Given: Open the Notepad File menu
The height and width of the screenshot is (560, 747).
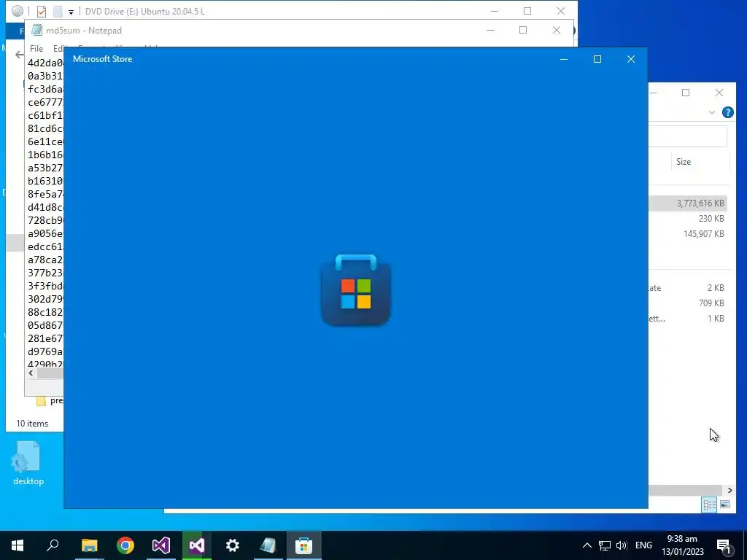Looking at the screenshot, I should pos(36,49).
